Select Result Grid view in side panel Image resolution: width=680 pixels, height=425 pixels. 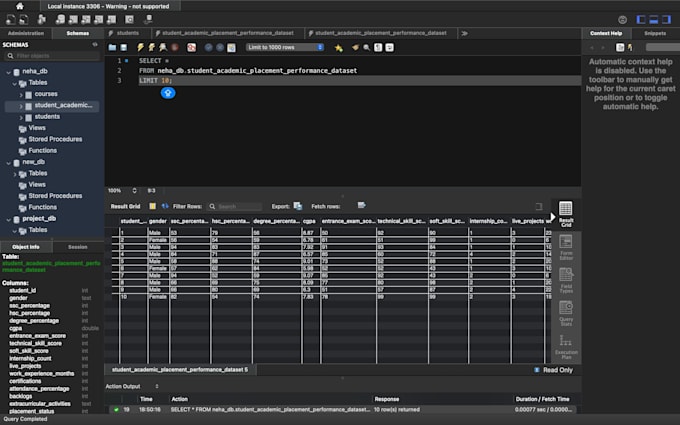pos(566,214)
